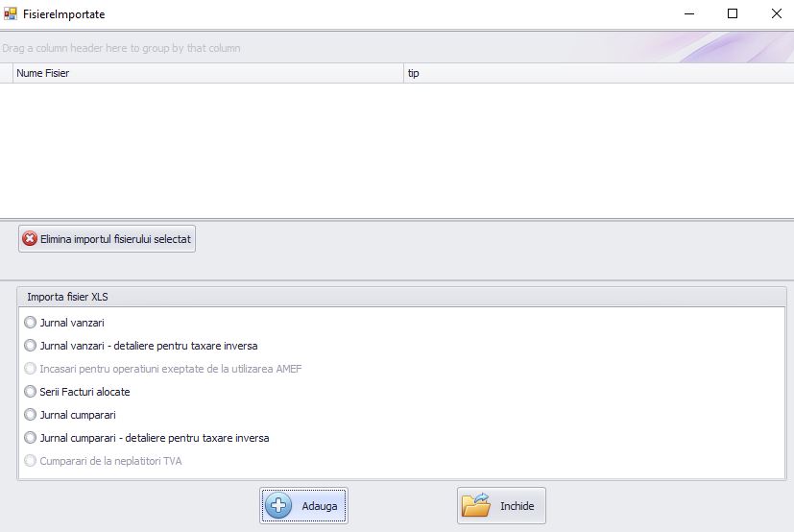794x532 pixels.
Task: Choose Jurnal cumparari - detaliere pentru taxare inversa
Action: point(31,438)
